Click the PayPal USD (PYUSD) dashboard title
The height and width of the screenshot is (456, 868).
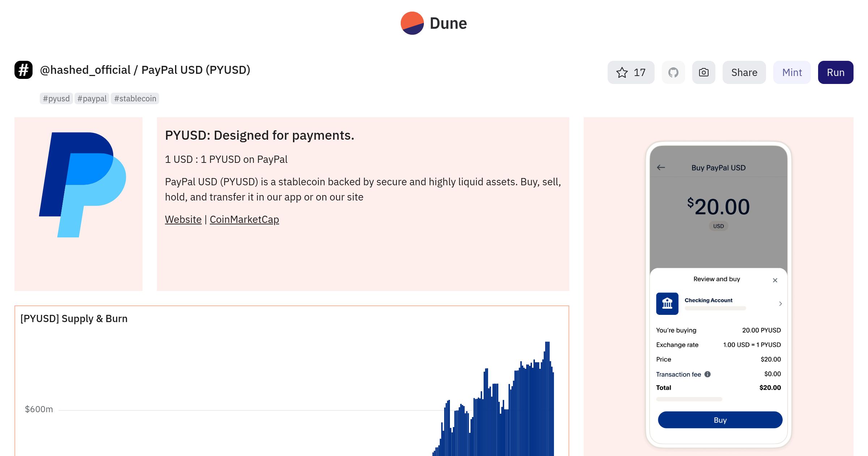pyautogui.click(x=196, y=70)
